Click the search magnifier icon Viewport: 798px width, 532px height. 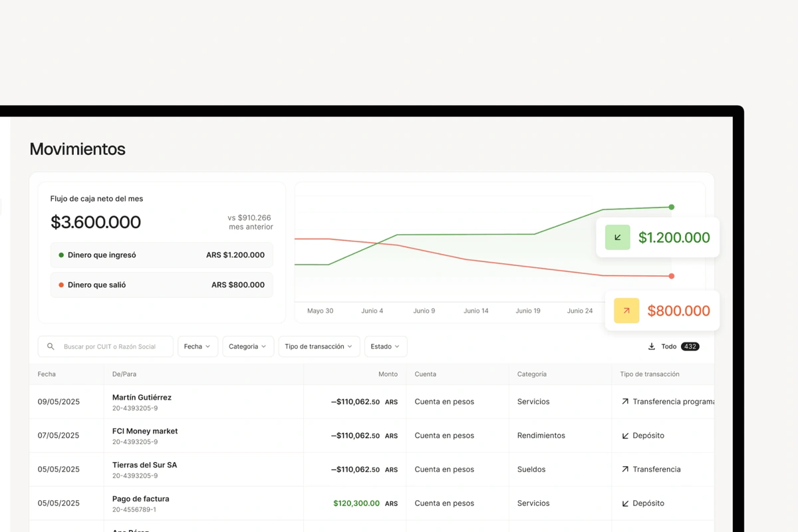point(51,346)
